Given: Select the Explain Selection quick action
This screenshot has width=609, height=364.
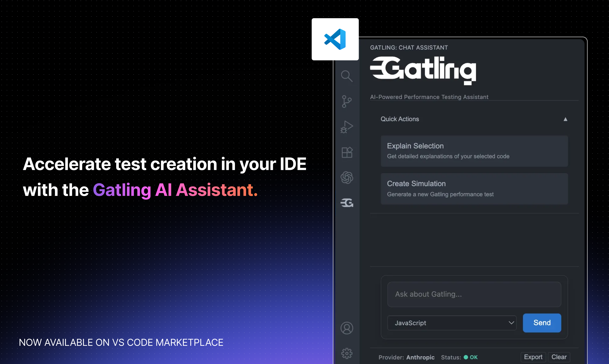Looking at the screenshot, I should pos(474,151).
